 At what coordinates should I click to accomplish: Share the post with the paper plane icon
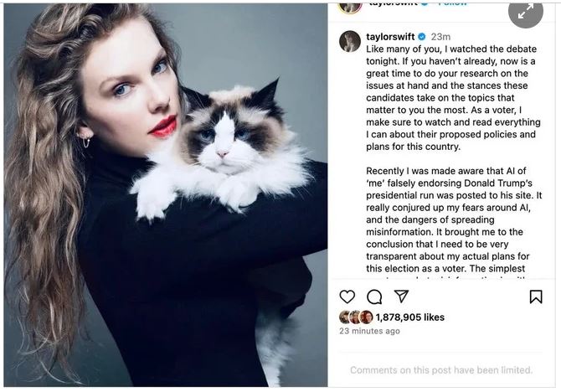(x=401, y=297)
